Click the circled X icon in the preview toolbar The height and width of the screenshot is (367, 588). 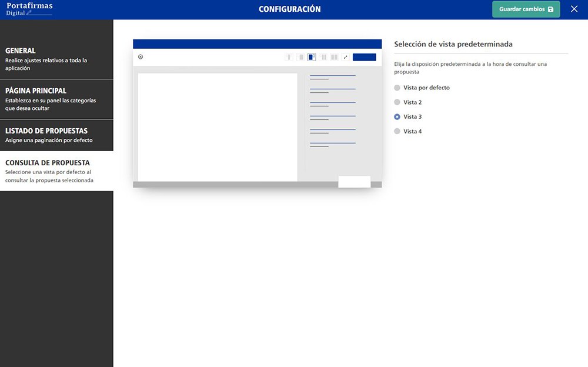141,57
